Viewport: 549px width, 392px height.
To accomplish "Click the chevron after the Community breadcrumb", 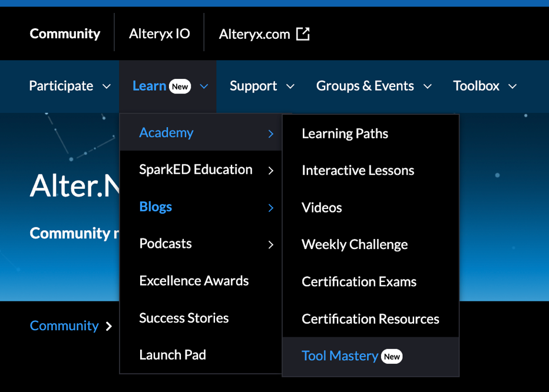I will pyautogui.click(x=108, y=326).
